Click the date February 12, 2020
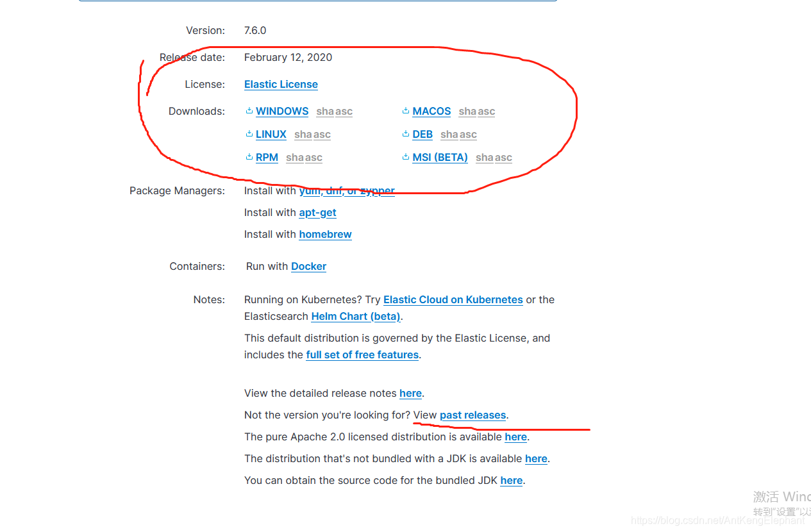This screenshot has width=811, height=532. click(288, 58)
